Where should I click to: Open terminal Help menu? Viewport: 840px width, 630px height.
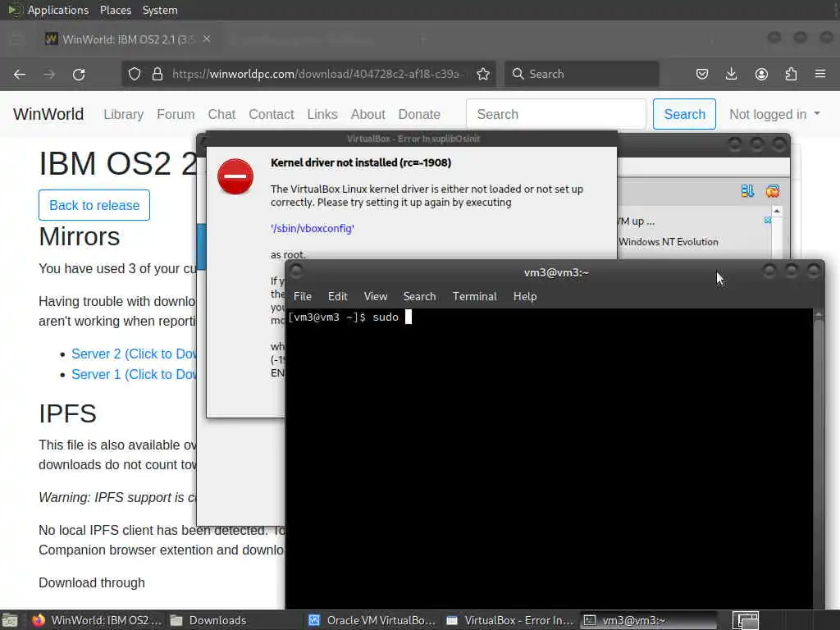pos(525,296)
